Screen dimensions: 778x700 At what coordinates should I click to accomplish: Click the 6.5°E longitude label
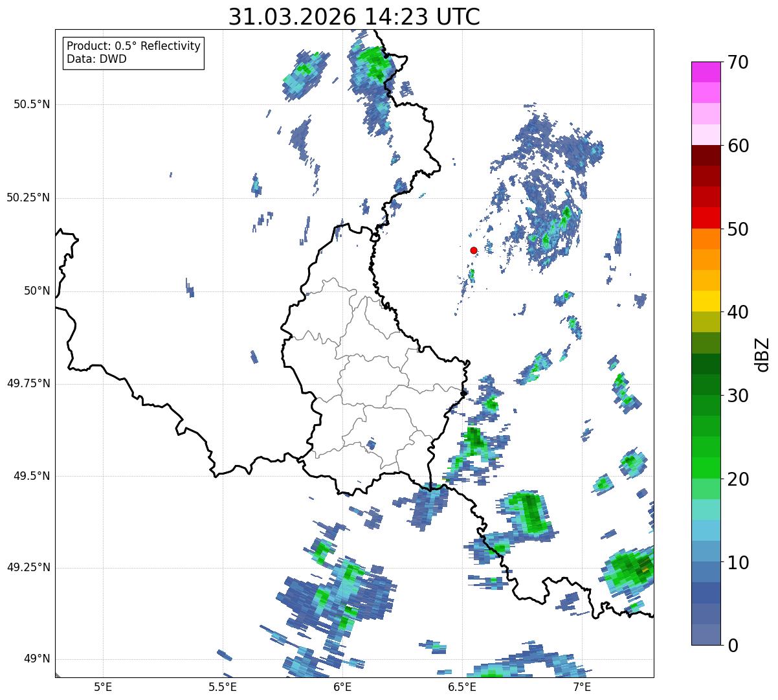(462, 686)
